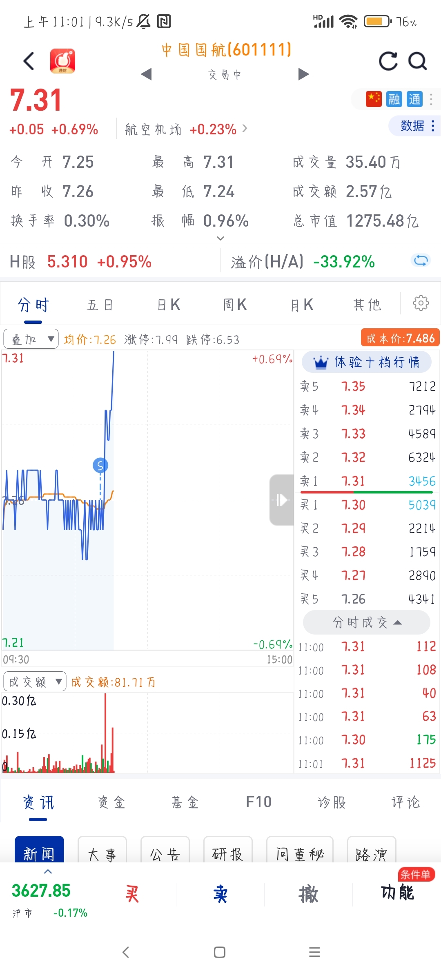Open 功能 functions menu
Screen dimensions: 441x980
coord(397,893)
